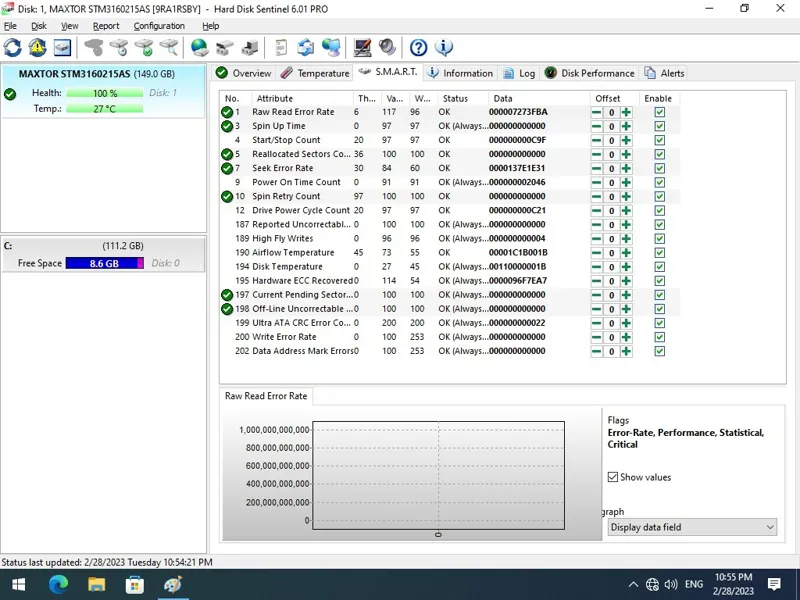Viewport: 800px width, 600px height.
Task: Click the refresh arrows toolbar icon
Action: [13, 47]
